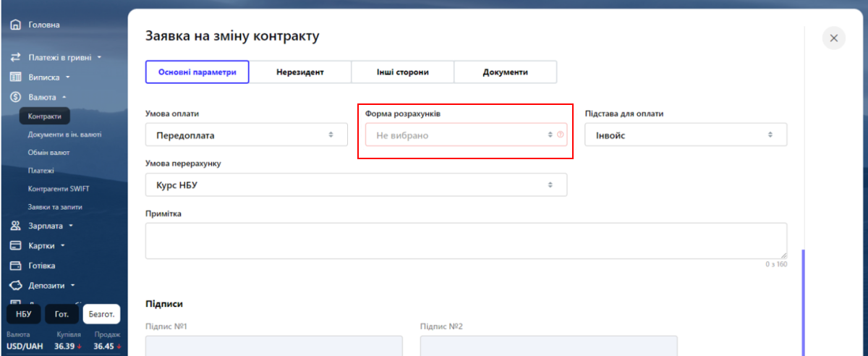Click the Зарплата people icon

pyautogui.click(x=15, y=226)
